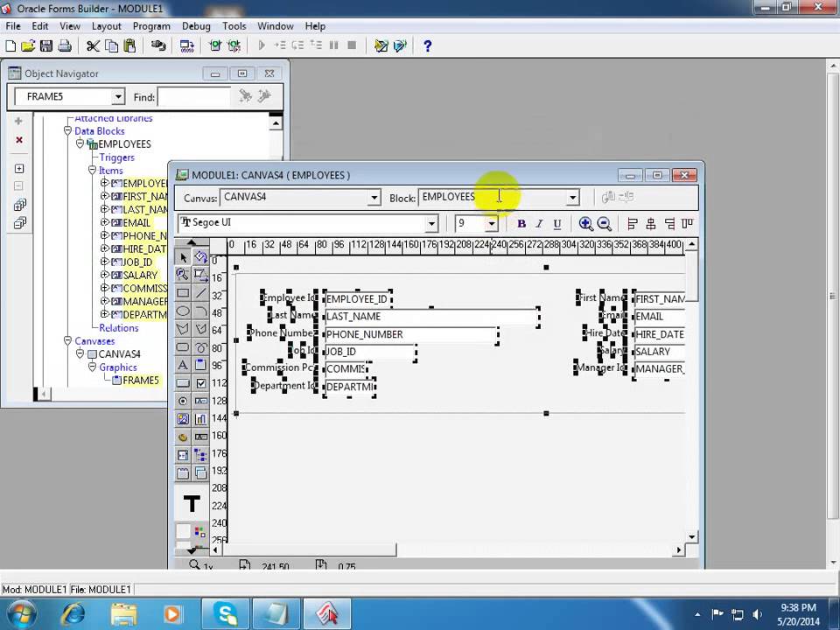The image size is (840, 630).
Task: Click the Zoom In magnifier icon
Action: [585, 224]
